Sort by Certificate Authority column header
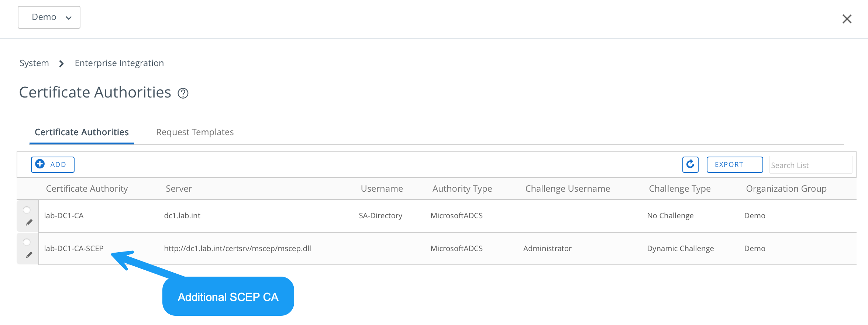 (87, 189)
